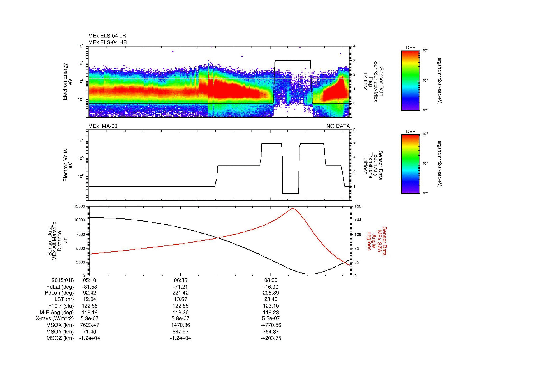The width and height of the screenshot is (555, 392).
Task: Click the "Electron Energy eV" axis label
Action: click(x=68, y=82)
